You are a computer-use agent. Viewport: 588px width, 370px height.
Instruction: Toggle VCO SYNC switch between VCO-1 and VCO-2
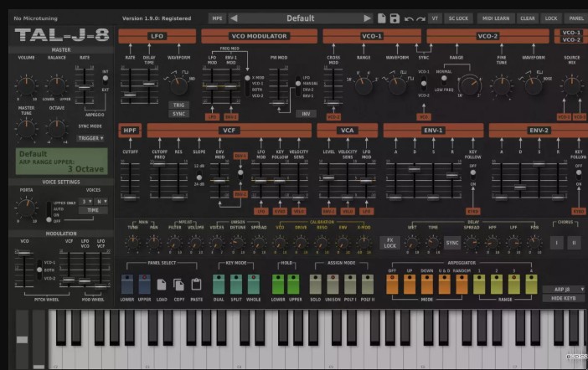tap(423, 83)
